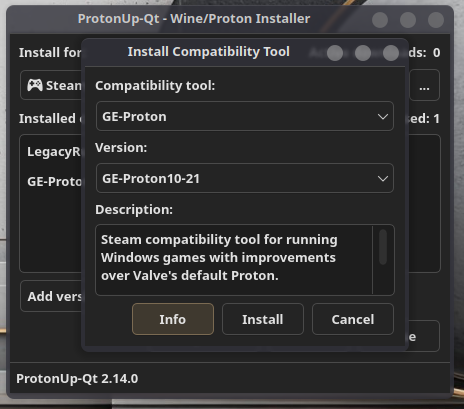The width and height of the screenshot is (464, 409).
Task: Select the LegacyR list item in main window
Action: coord(54,152)
